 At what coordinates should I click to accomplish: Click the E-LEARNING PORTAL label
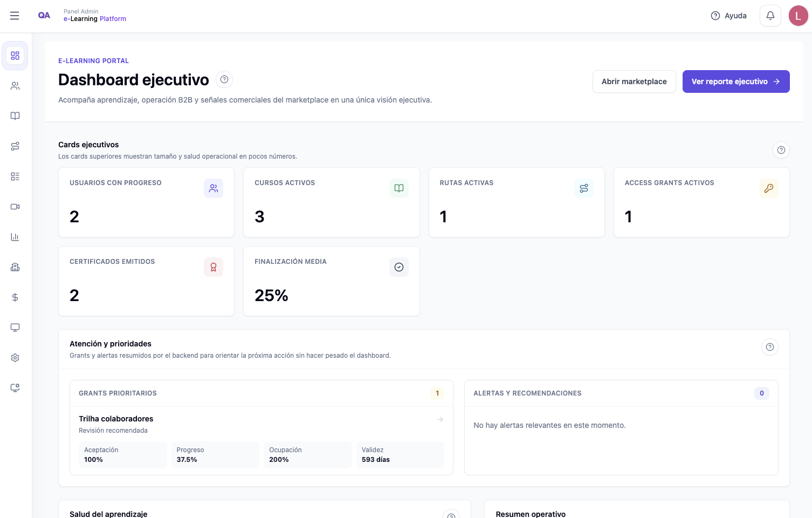pyautogui.click(x=93, y=61)
